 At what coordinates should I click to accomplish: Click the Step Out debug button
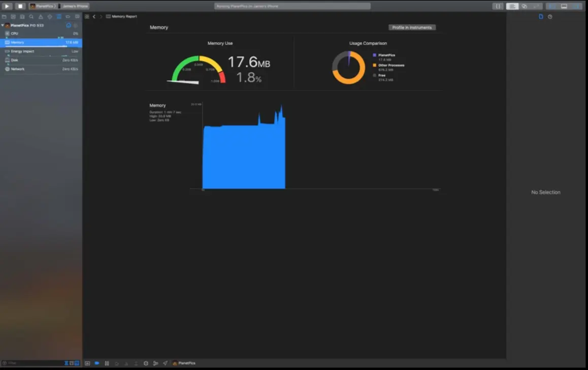(x=136, y=363)
